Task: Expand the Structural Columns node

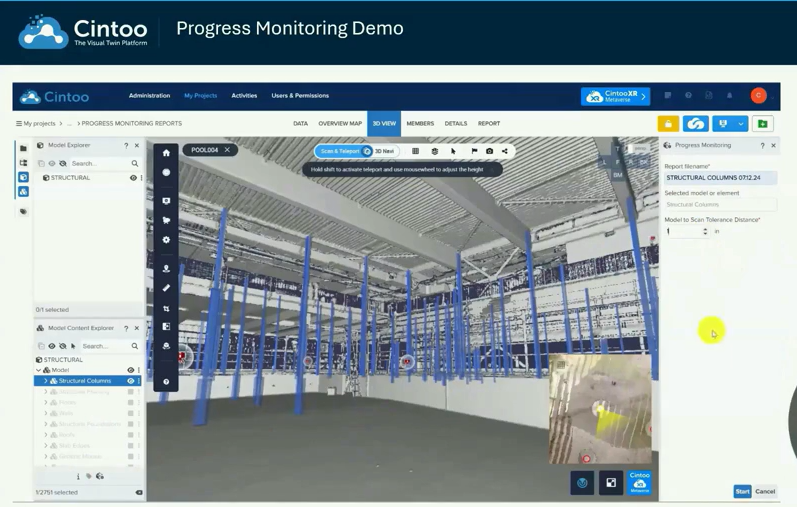Action: (46, 381)
